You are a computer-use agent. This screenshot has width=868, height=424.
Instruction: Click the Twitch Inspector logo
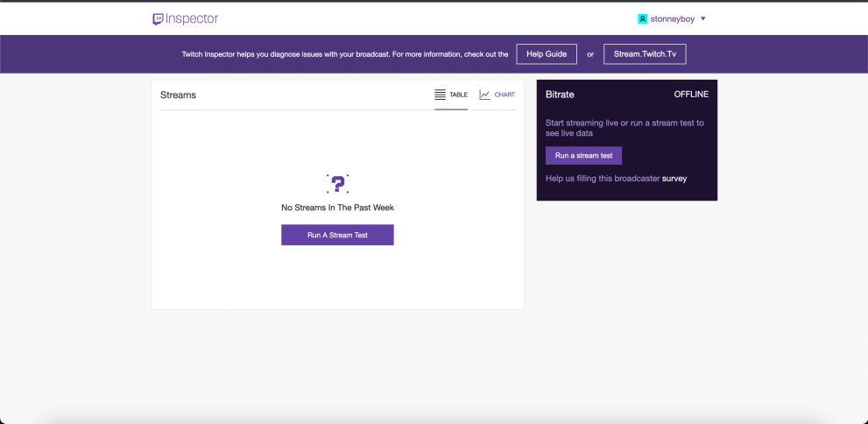click(186, 18)
